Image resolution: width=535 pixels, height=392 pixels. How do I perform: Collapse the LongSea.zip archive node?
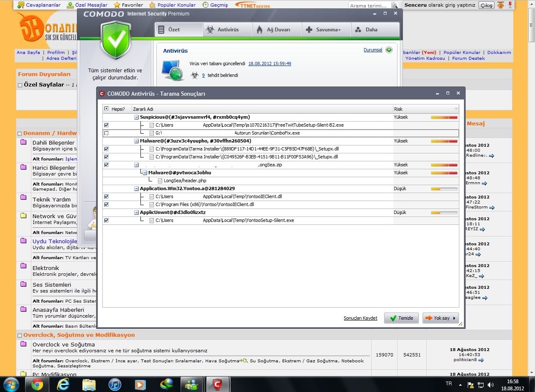pyautogui.click(x=136, y=165)
